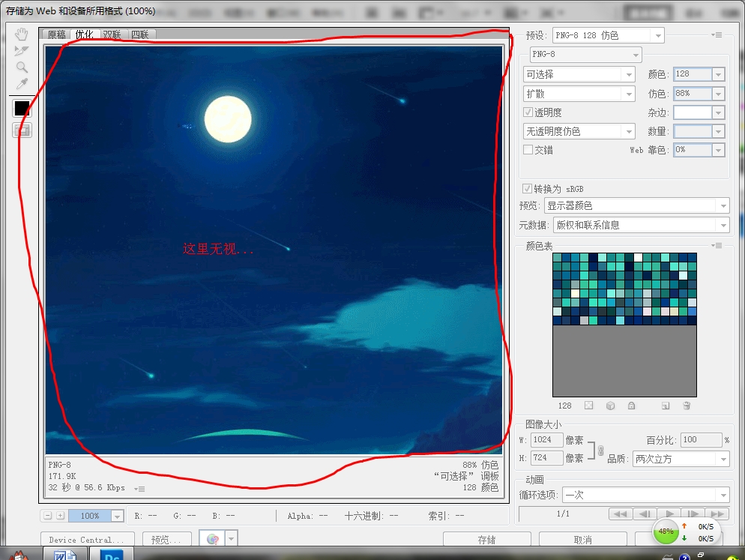Lock the selected color in color table
745x560 pixels.
[631, 406]
